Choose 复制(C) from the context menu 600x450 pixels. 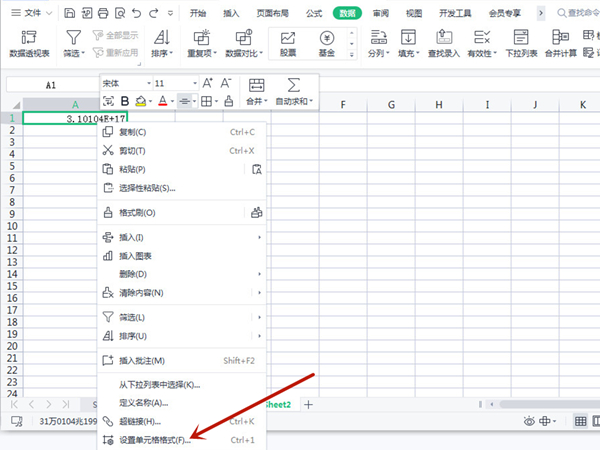(182, 132)
